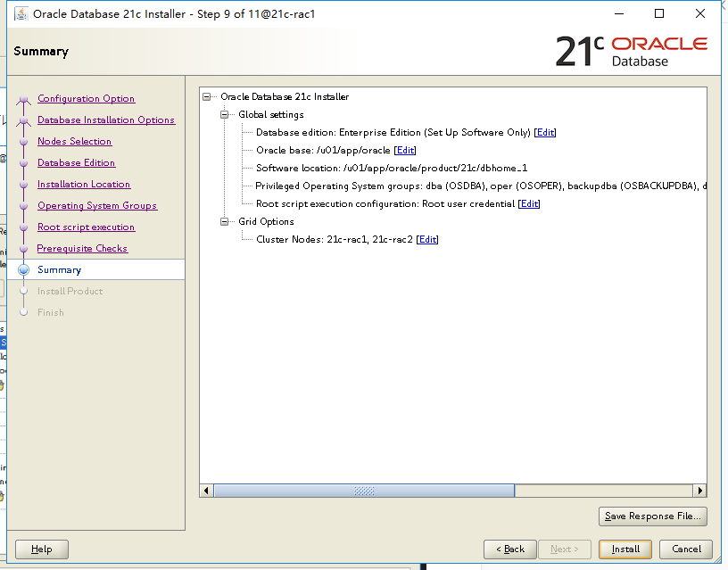Collapse the Oracle Database 21c Installer tree root
This screenshot has width=728, height=570.
[x=207, y=97]
